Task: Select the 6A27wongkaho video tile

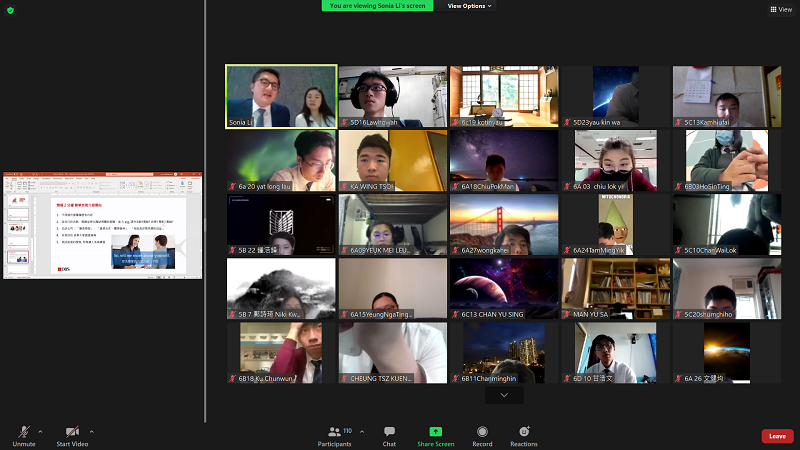Action: click(x=503, y=224)
